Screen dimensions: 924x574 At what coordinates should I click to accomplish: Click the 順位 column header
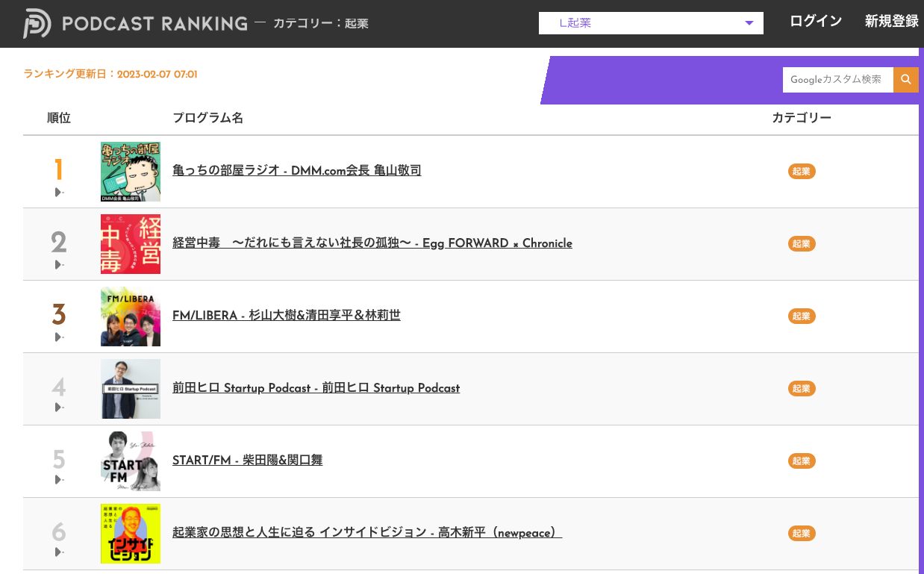59,118
